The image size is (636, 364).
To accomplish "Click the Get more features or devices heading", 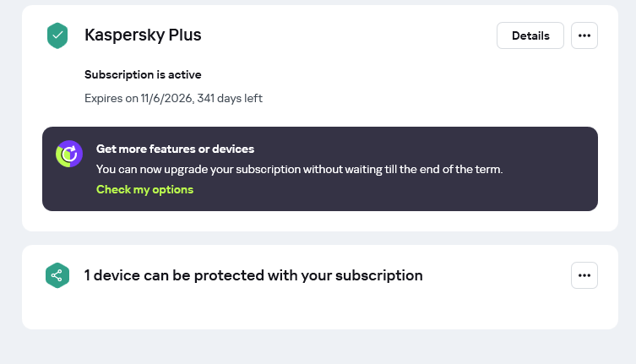I will tap(175, 149).
